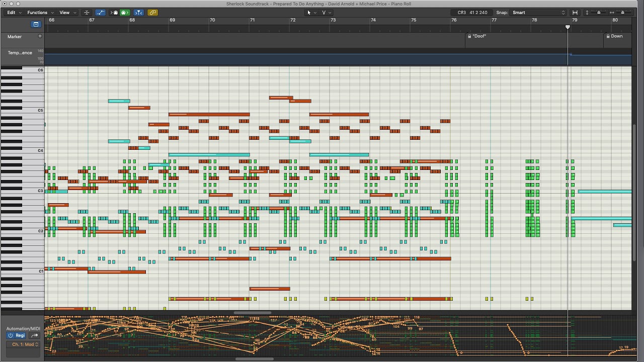Adjust the horizontal zoom slider

[623, 13]
